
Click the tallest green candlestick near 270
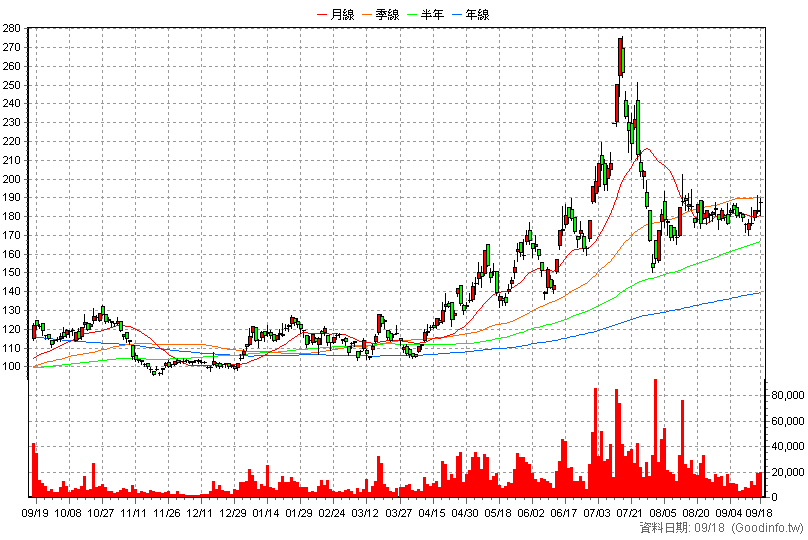(x=623, y=59)
